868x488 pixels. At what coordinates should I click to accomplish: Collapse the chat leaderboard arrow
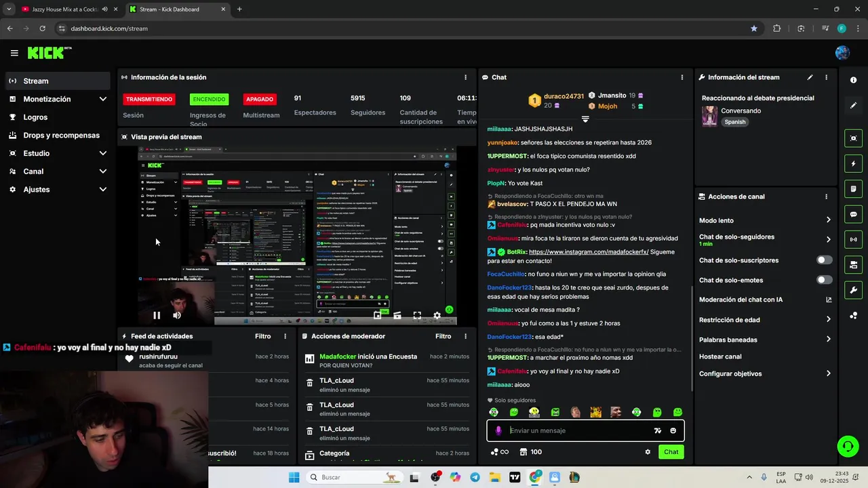pyautogui.click(x=585, y=119)
